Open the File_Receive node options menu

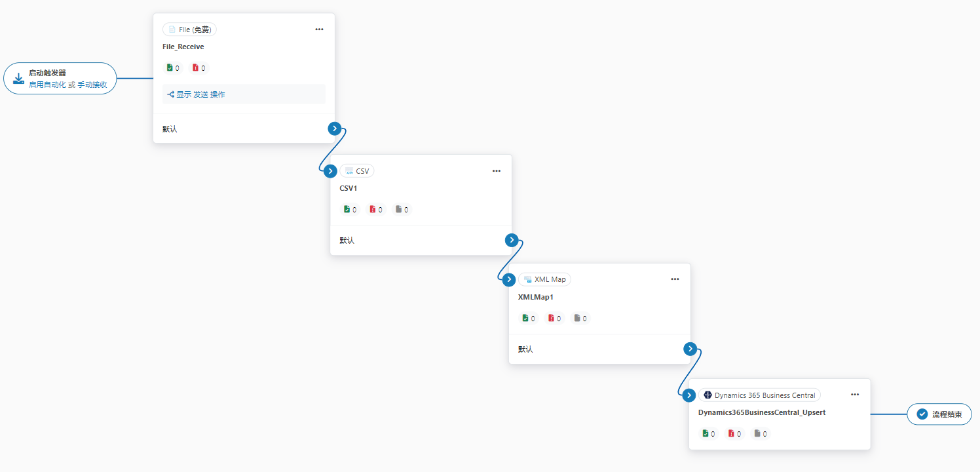pyautogui.click(x=319, y=29)
